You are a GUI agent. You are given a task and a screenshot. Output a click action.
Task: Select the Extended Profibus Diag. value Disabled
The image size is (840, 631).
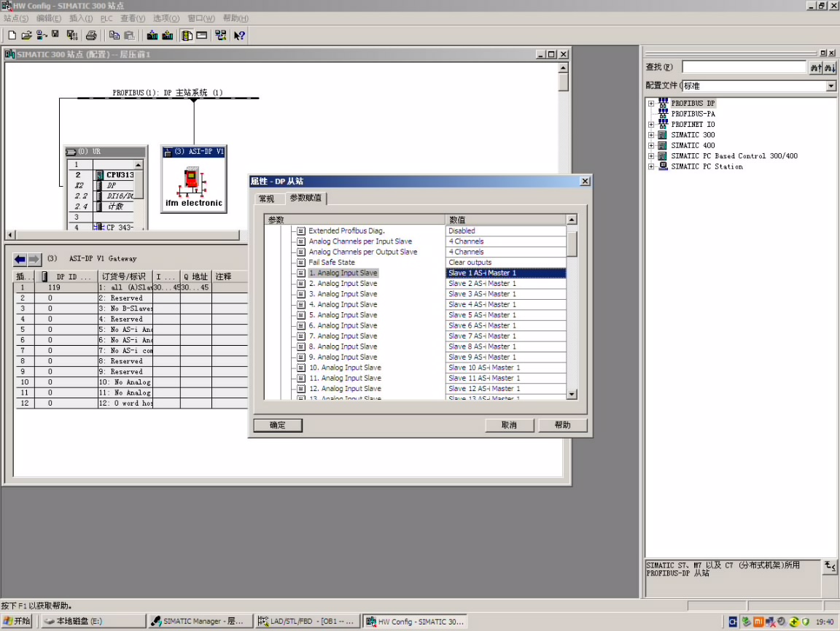505,231
